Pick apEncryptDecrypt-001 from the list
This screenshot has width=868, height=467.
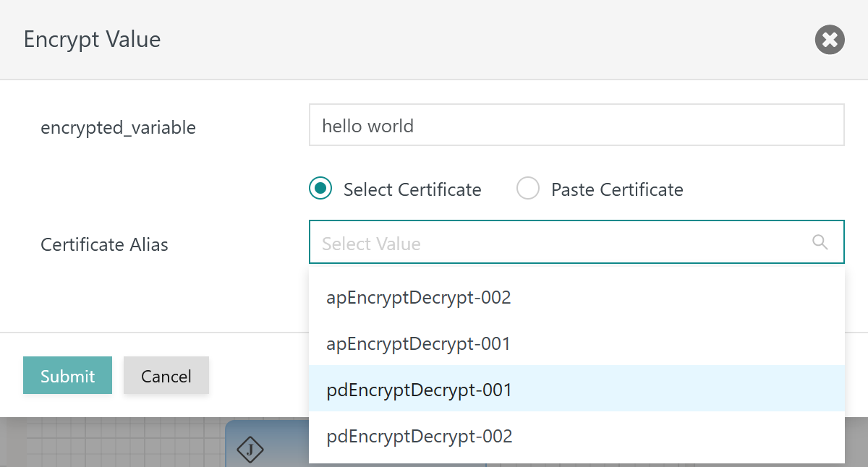click(576, 343)
